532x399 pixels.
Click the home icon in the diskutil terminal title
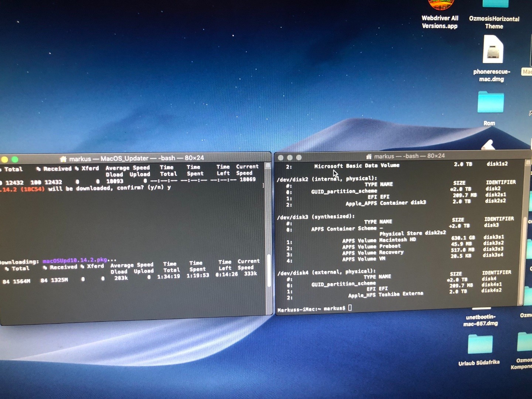pos(368,156)
